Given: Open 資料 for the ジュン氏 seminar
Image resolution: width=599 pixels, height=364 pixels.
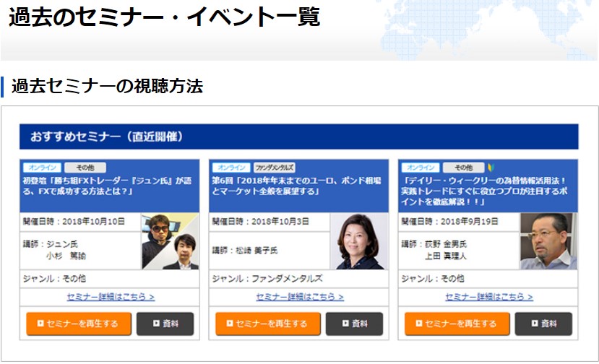Looking at the screenshot, I should coord(165,324).
